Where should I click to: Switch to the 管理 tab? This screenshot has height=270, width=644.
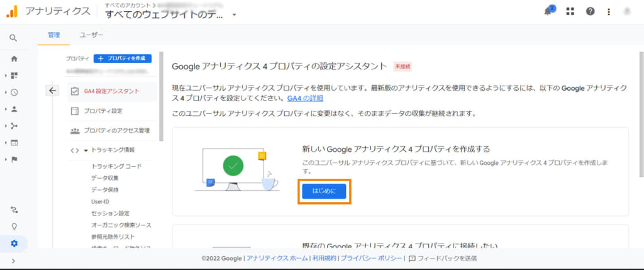[54, 35]
